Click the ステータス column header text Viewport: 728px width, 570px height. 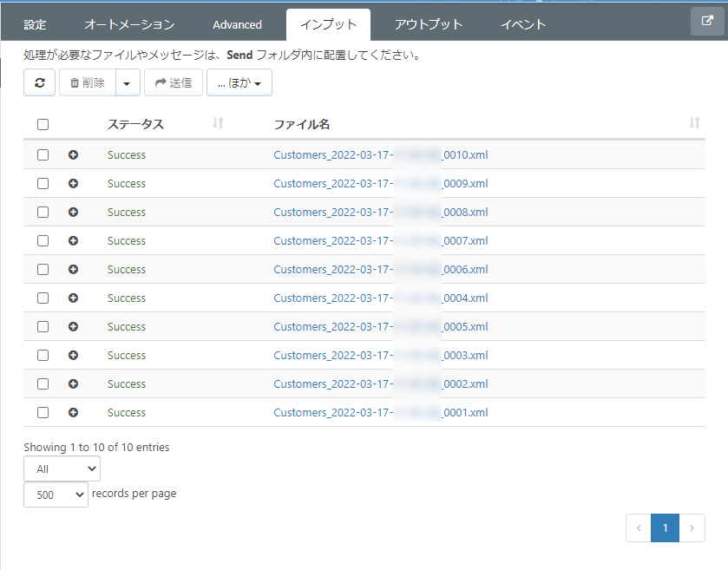[x=135, y=124]
